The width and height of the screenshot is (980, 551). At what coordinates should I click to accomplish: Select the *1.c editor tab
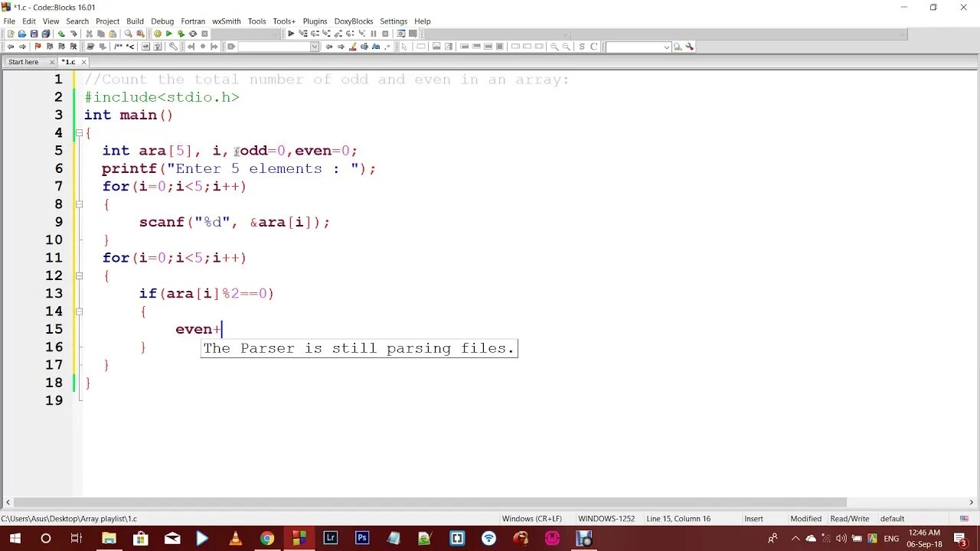(x=69, y=62)
